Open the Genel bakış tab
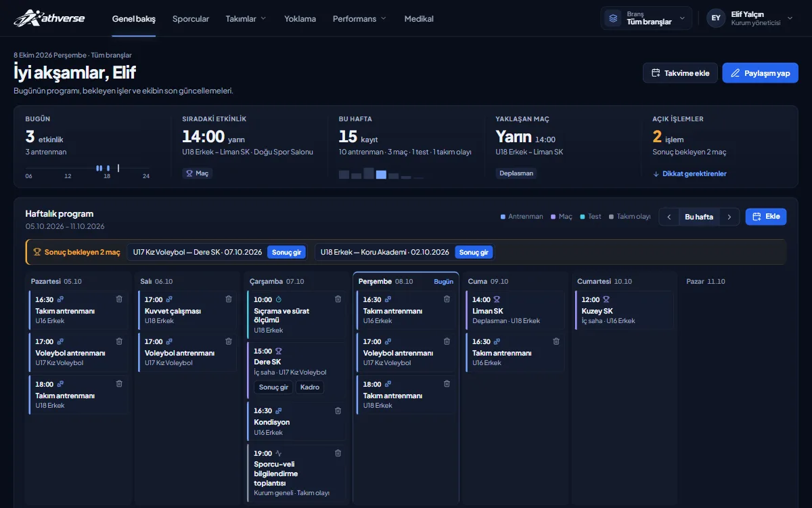The height and width of the screenshot is (508, 812). 134,19
